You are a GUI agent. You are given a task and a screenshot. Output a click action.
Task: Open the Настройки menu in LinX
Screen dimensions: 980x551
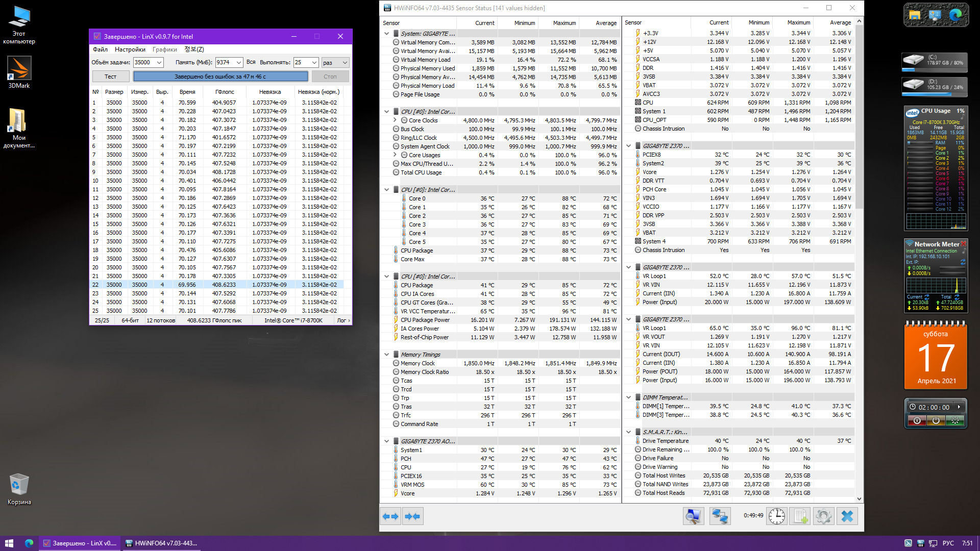tap(130, 49)
